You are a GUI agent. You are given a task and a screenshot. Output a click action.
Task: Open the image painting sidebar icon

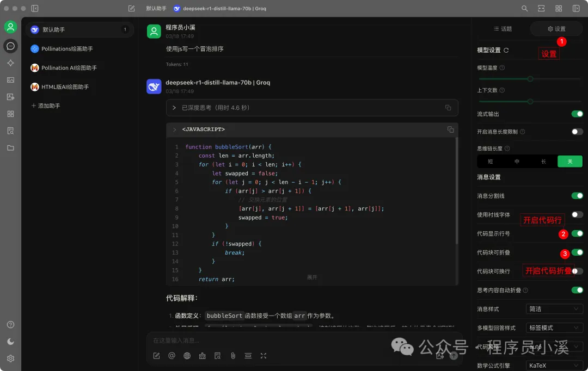pyautogui.click(x=10, y=80)
